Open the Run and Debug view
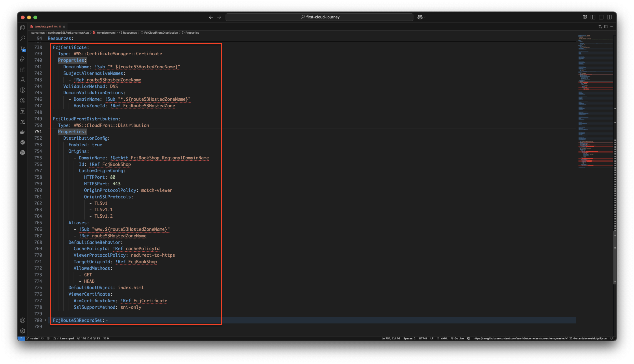This screenshot has width=634, height=364. point(23,59)
